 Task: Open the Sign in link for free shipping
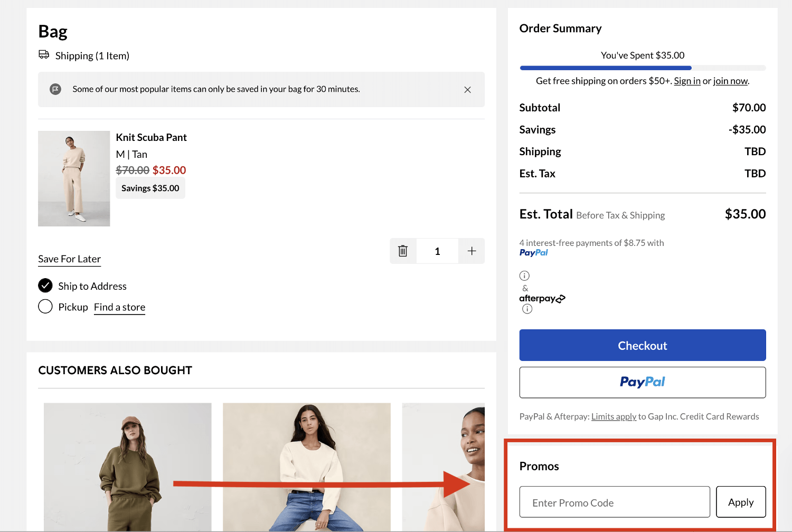[686, 81]
